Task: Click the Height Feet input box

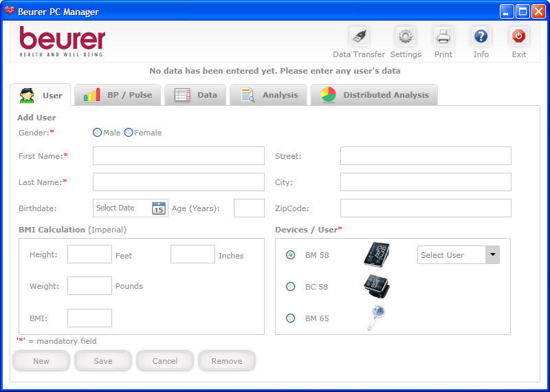Action: (89, 254)
